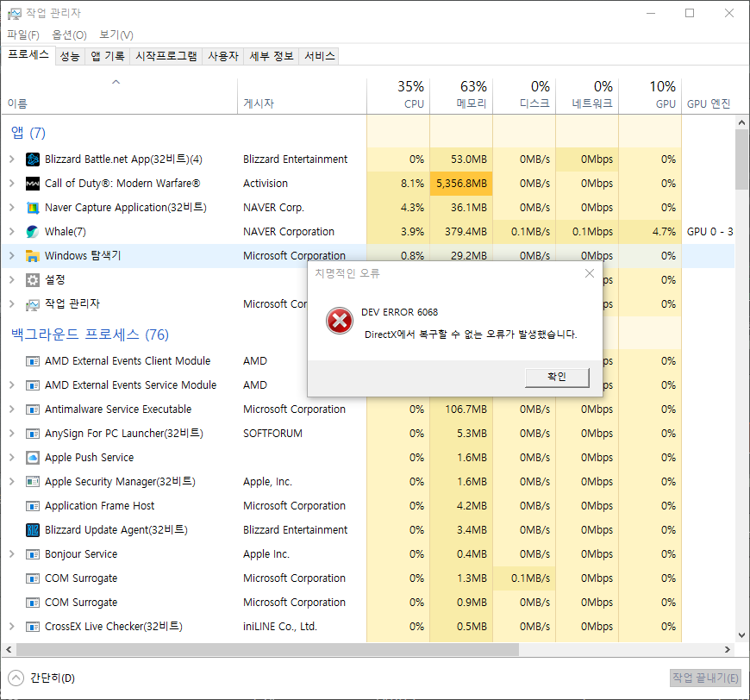Image resolution: width=750 pixels, height=700 pixels.
Task: Open the 옵션(O) menu
Action: [69, 35]
